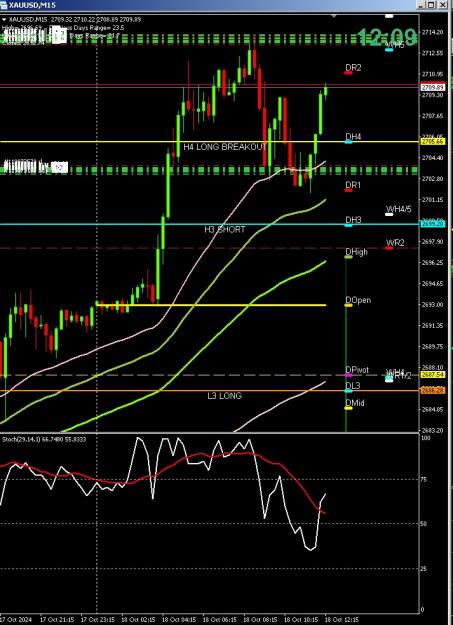The width and height of the screenshot is (453, 625).
Task: Select the WR2 weekly level label
Action: click(x=395, y=243)
